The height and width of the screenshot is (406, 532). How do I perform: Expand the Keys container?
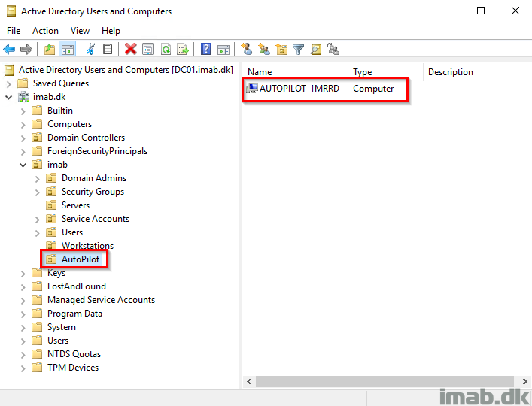[23, 274]
